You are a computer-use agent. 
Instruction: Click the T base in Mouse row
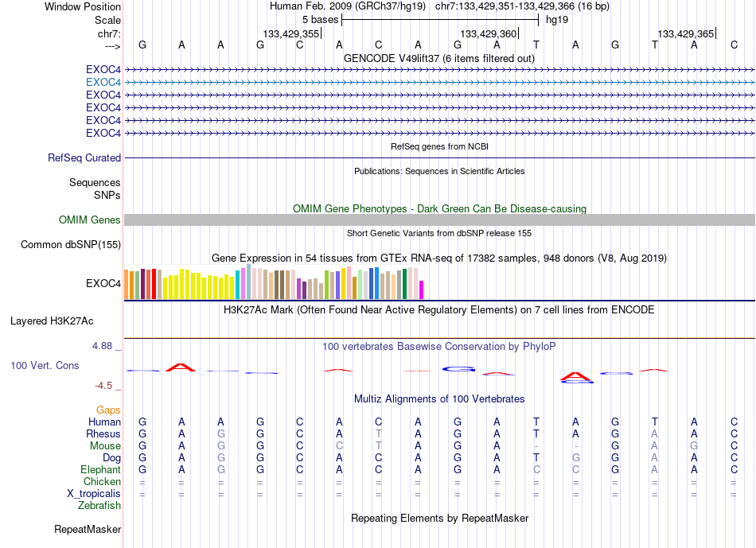(379, 446)
